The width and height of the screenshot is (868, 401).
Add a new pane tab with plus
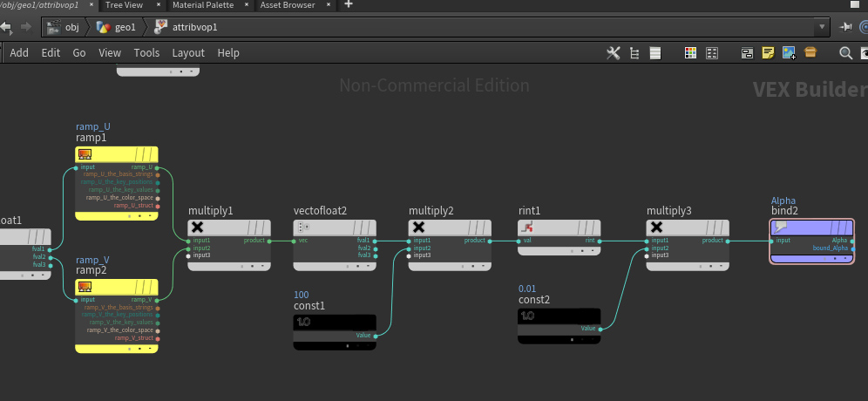tap(349, 4)
